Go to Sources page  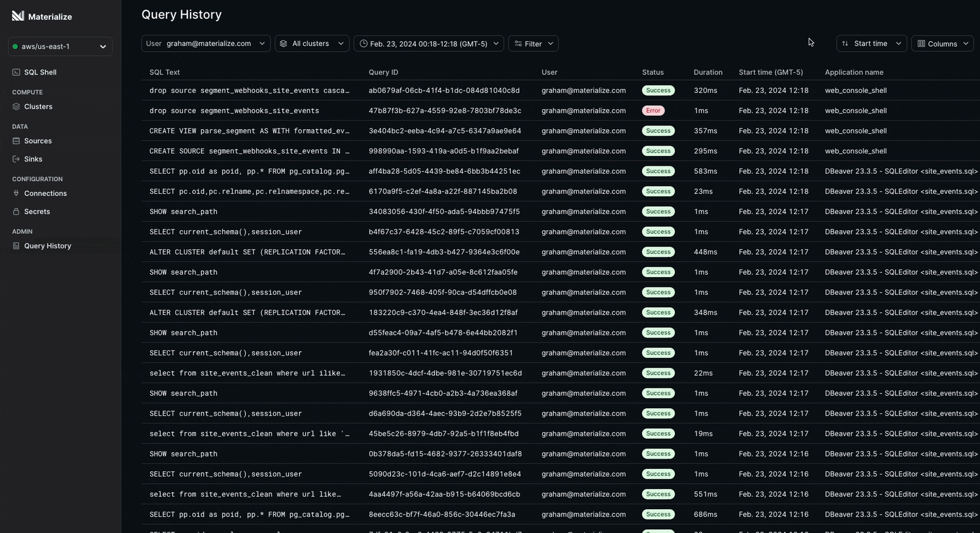tap(38, 141)
